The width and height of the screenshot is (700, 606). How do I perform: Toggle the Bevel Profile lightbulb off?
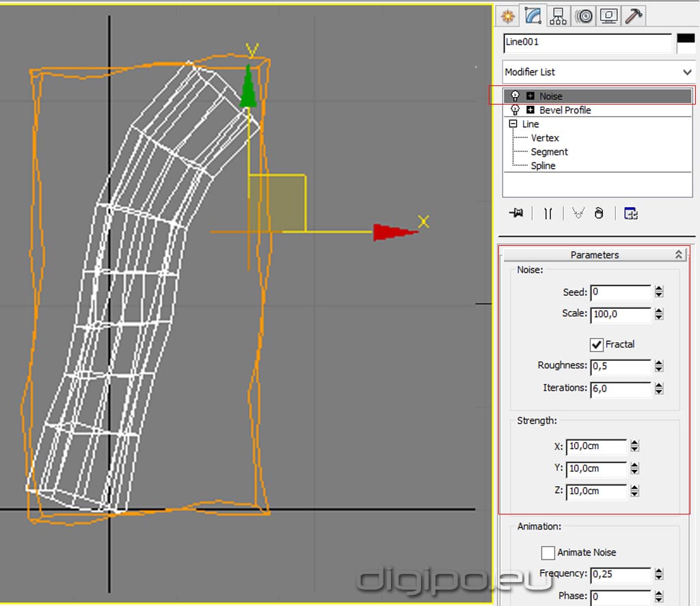tap(515, 110)
